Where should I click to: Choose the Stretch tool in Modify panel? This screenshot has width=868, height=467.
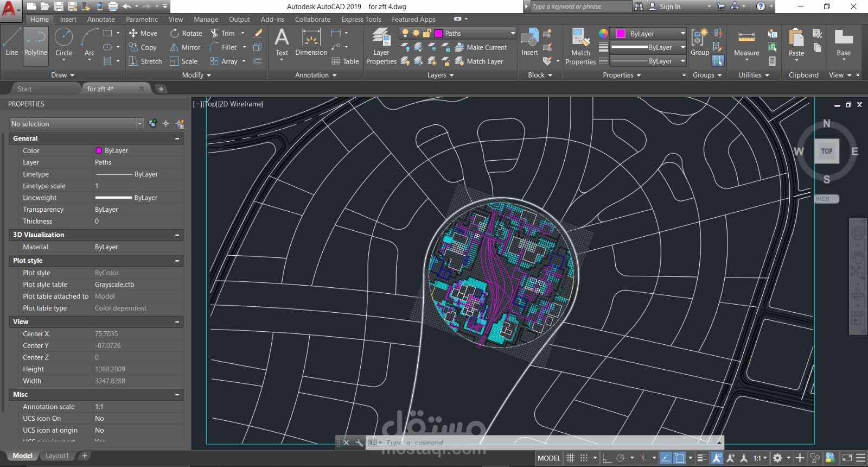(x=145, y=61)
